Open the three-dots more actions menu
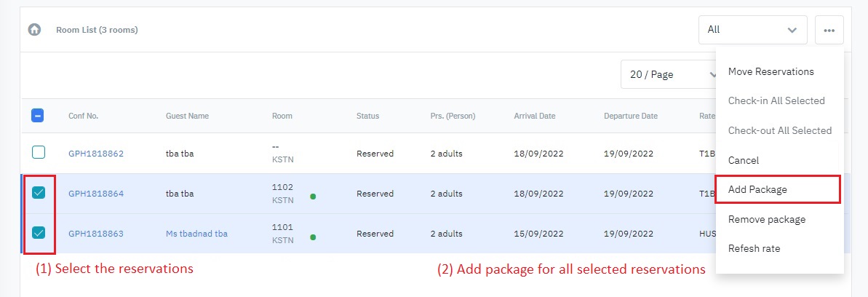This screenshot has height=297, width=868. [829, 30]
